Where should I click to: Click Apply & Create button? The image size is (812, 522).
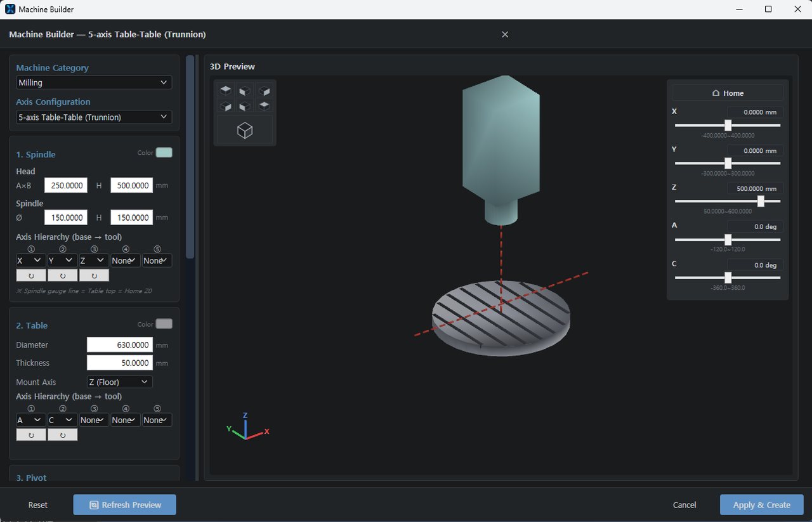pyautogui.click(x=761, y=505)
